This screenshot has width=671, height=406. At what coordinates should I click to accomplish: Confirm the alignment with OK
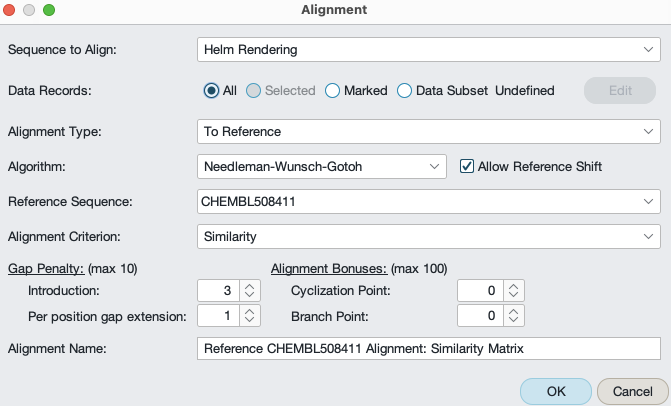(556, 391)
